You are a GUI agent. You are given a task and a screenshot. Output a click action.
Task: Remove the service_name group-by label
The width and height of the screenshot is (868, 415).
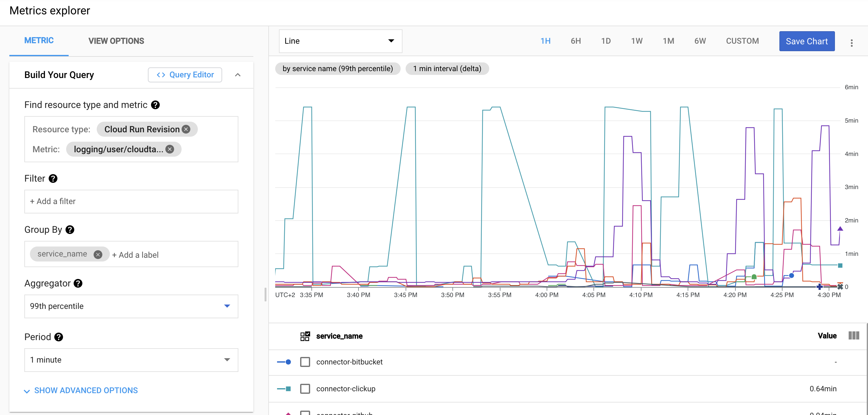tap(98, 254)
